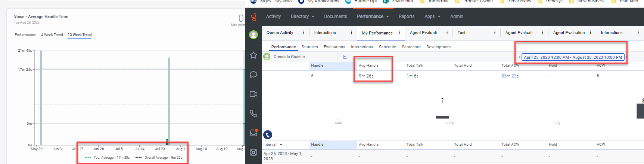Select the Interactions sub-tab next to Evaluations
644x164 pixels.
[x=362, y=47]
